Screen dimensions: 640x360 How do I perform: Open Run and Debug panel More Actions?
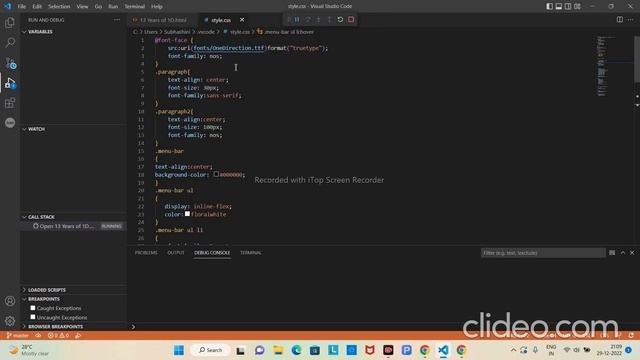coord(117,20)
